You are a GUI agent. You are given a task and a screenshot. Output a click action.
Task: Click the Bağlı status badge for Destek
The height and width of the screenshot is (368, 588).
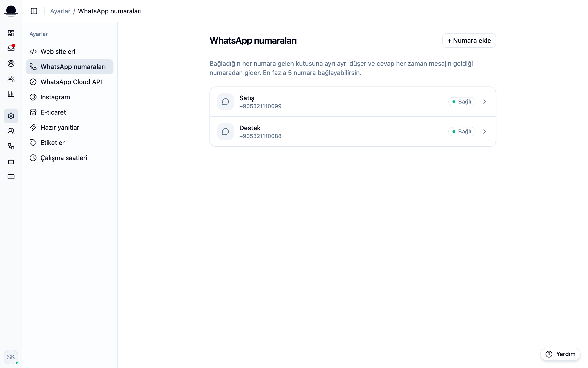(462, 132)
